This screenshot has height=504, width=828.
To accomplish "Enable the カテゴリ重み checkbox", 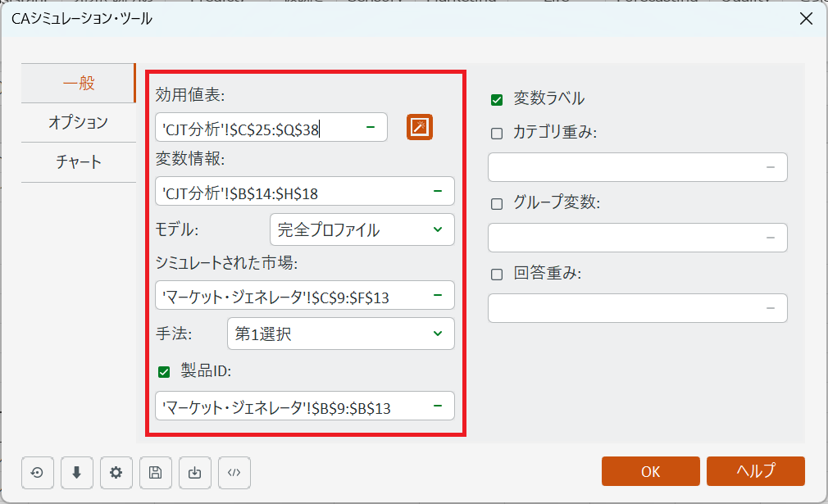I will [x=497, y=134].
